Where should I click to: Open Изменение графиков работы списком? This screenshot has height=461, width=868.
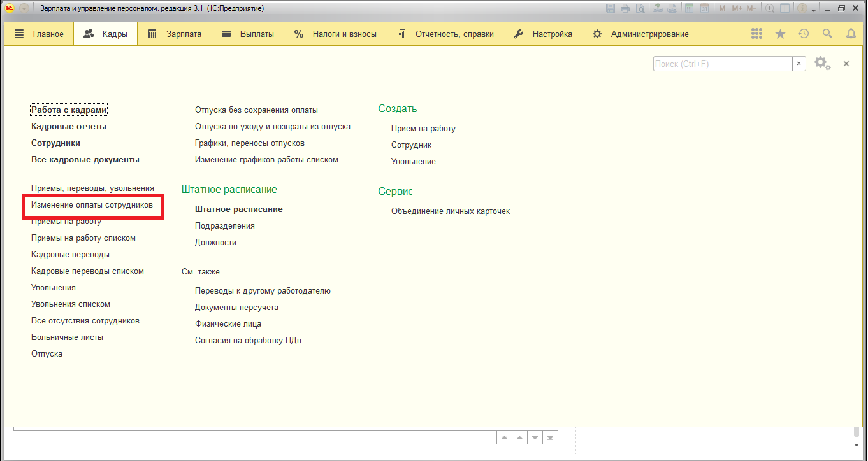[x=266, y=159]
